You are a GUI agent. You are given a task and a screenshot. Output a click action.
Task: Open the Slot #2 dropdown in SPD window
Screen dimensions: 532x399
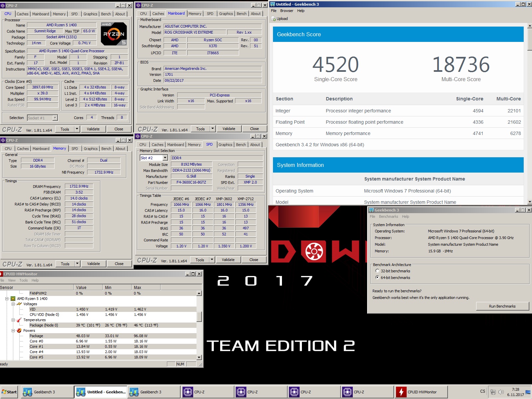tap(165, 158)
